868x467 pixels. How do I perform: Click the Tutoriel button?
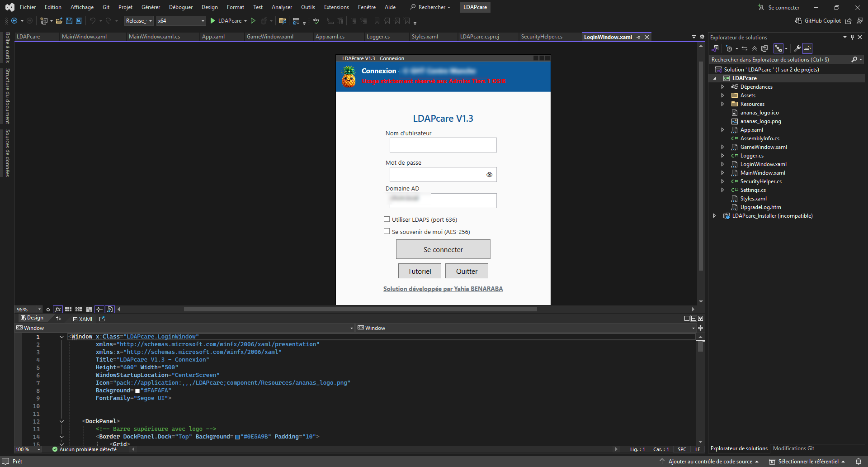tap(420, 271)
